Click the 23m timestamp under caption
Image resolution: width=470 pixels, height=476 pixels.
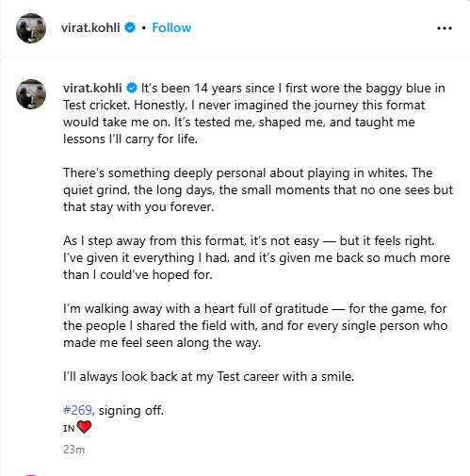click(73, 450)
